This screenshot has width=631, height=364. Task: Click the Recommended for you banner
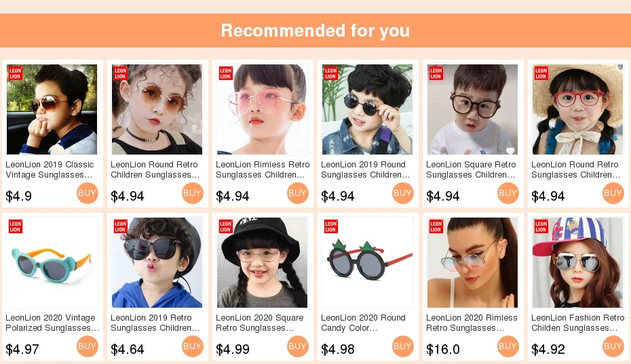[315, 31]
